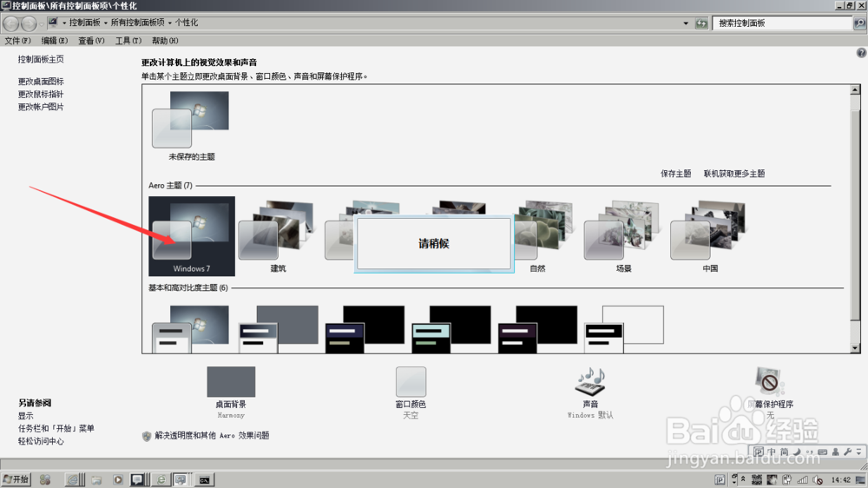The width and height of the screenshot is (868, 488).
Task: Open the 编辑(E) menu
Action: click(x=54, y=41)
